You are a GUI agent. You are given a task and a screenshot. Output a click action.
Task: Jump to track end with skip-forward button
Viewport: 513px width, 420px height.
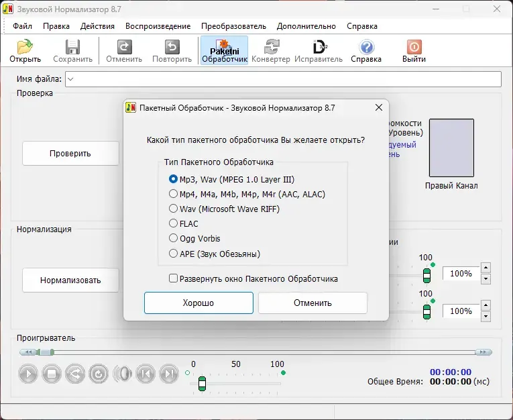click(169, 374)
